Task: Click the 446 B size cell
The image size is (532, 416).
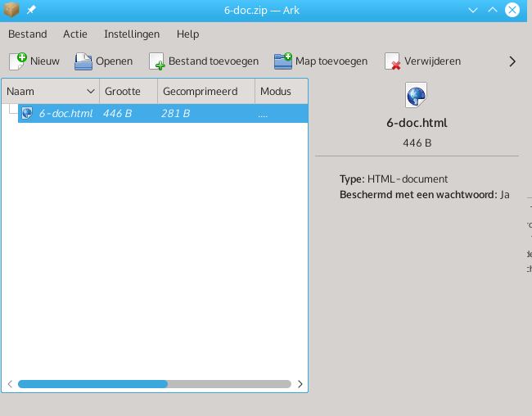Action: (x=117, y=114)
